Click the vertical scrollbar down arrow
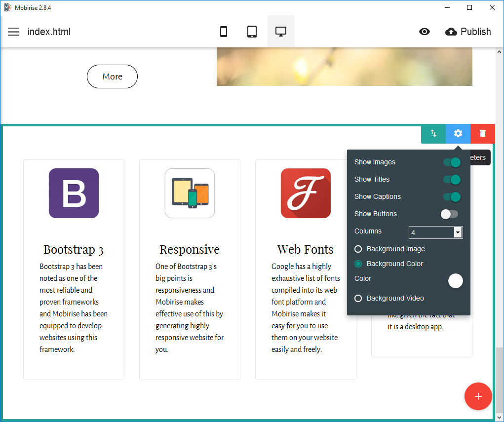Viewport: 504px width, 422px height. point(499,418)
